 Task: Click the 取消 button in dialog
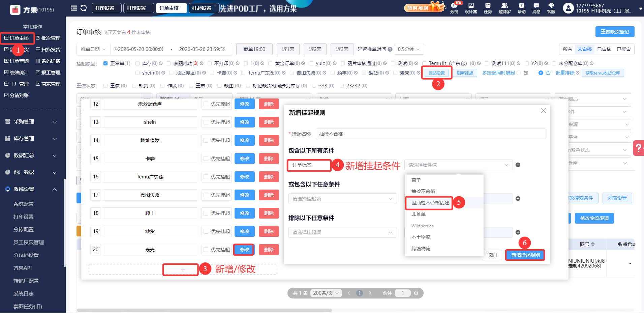(492, 255)
